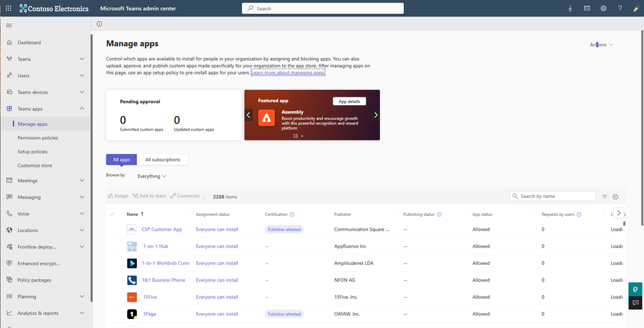Click the Frontline deployment sidebar icon
The width and height of the screenshot is (644, 328).
pyautogui.click(x=10, y=247)
